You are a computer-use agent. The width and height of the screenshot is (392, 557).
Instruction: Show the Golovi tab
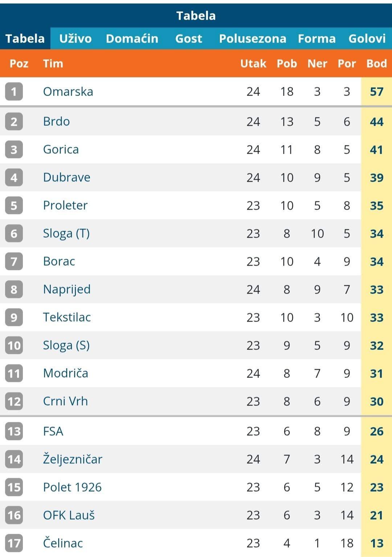point(367,39)
